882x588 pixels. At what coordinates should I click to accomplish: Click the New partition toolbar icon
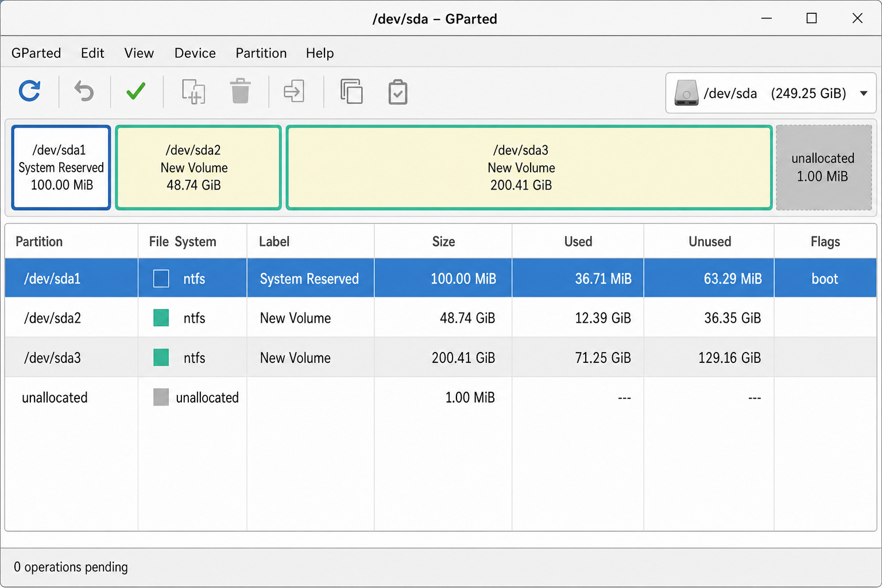click(x=194, y=91)
